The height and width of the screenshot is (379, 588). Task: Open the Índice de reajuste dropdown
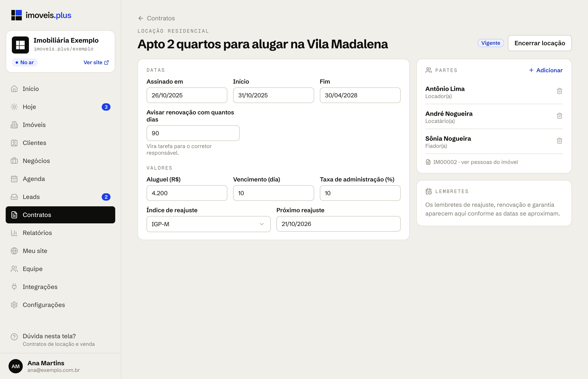point(208,224)
